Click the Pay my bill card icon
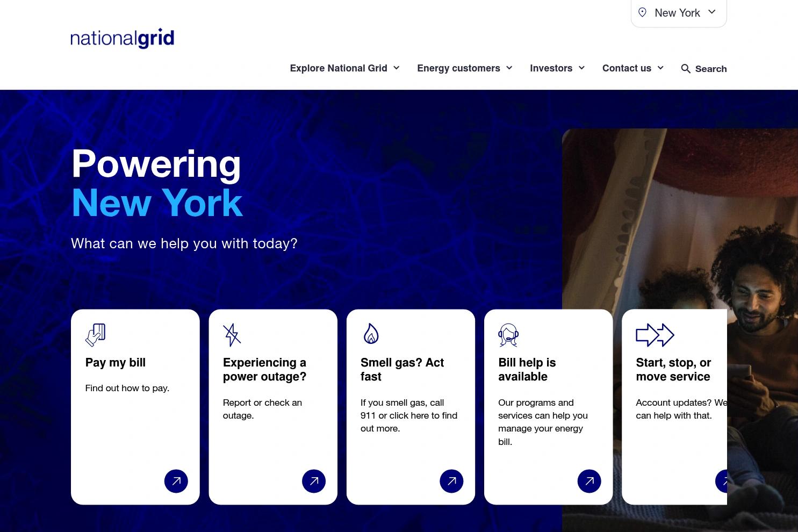 point(95,335)
